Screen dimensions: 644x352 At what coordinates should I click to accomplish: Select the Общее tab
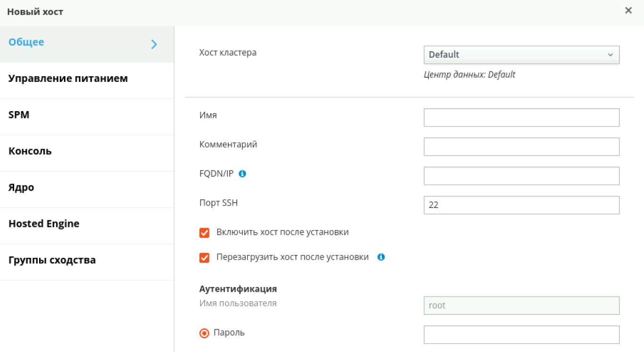click(26, 42)
